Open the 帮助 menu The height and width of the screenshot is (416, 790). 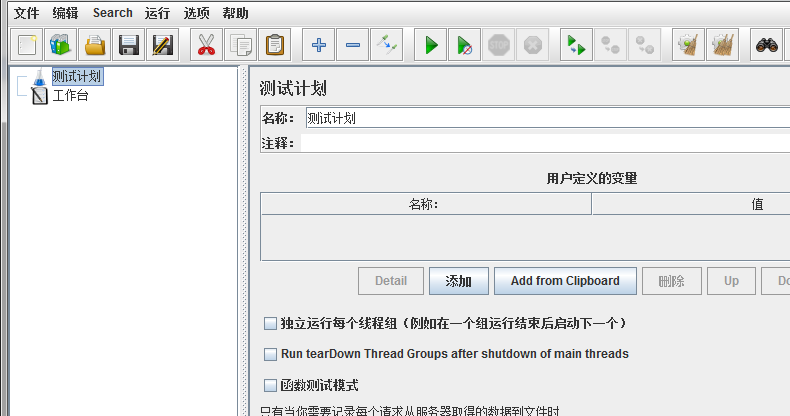tap(235, 13)
